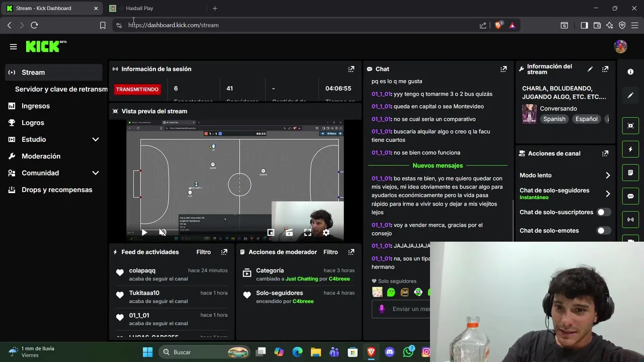This screenshot has height=362, width=644.
Task: Open Brave Shields lion icon
Action: pos(498,25)
